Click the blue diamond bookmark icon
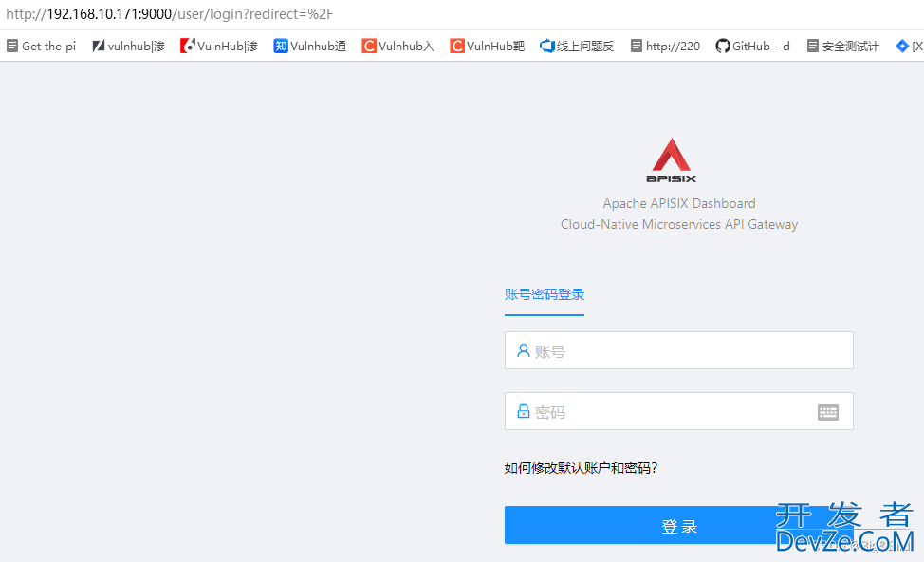Viewport: 924px width, 562px height. [x=901, y=46]
